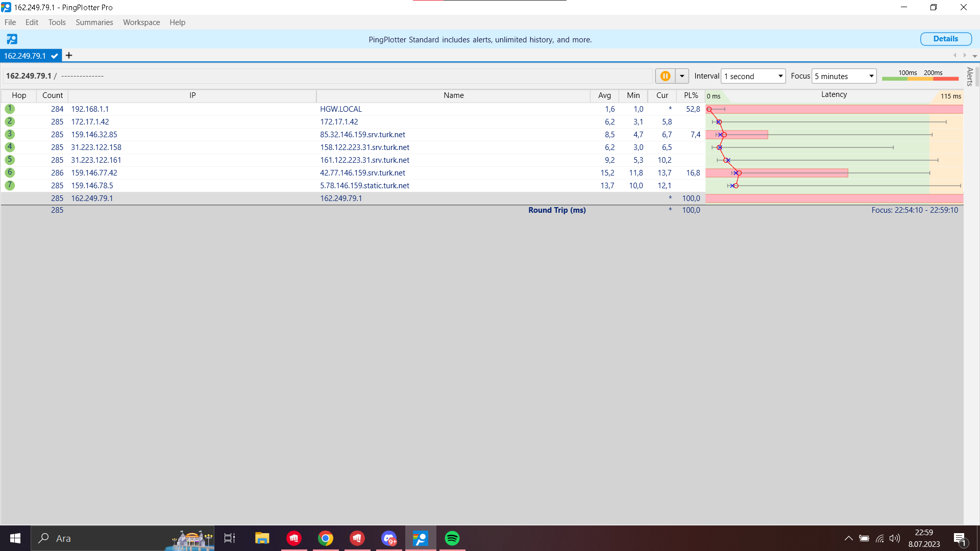Open the dropdown arrow next to the pause button
The height and width of the screenshot is (551, 980).
click(682, 76)
